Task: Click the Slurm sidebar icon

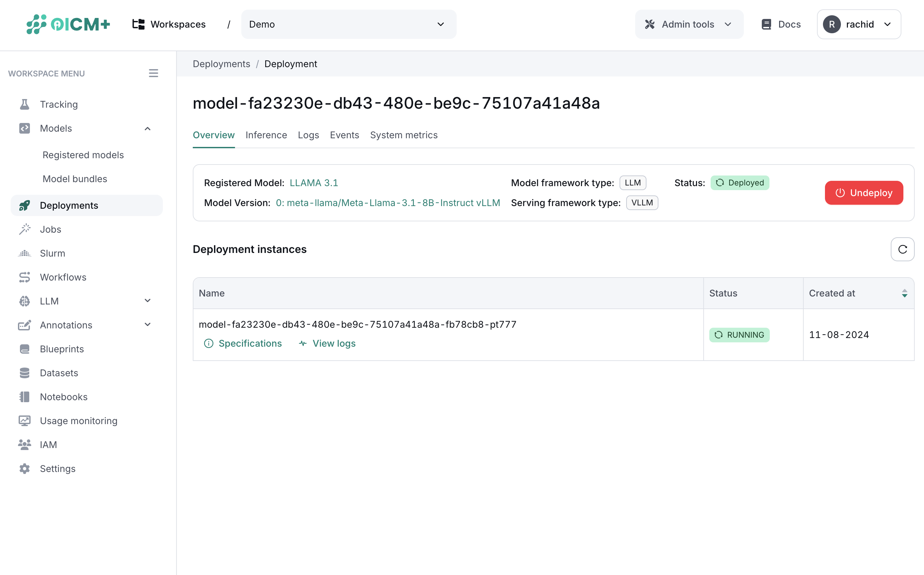Action: click(25, 253)
